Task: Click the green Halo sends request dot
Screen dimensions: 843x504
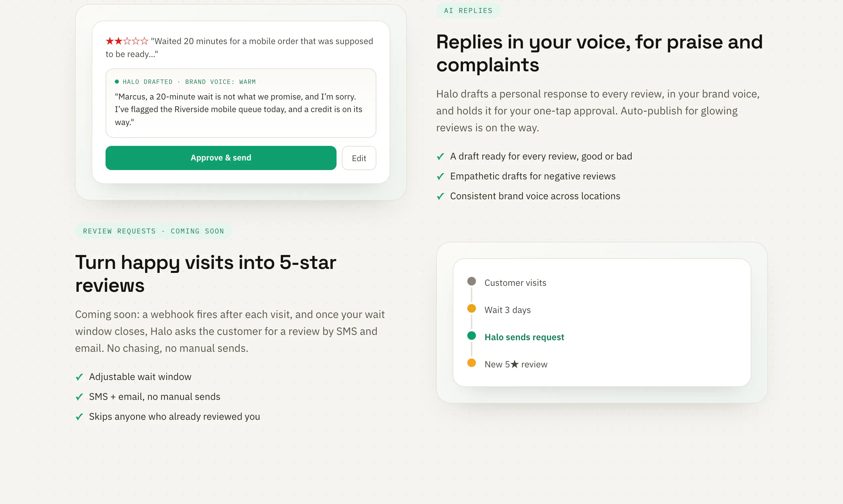Action: coord(471,336)
